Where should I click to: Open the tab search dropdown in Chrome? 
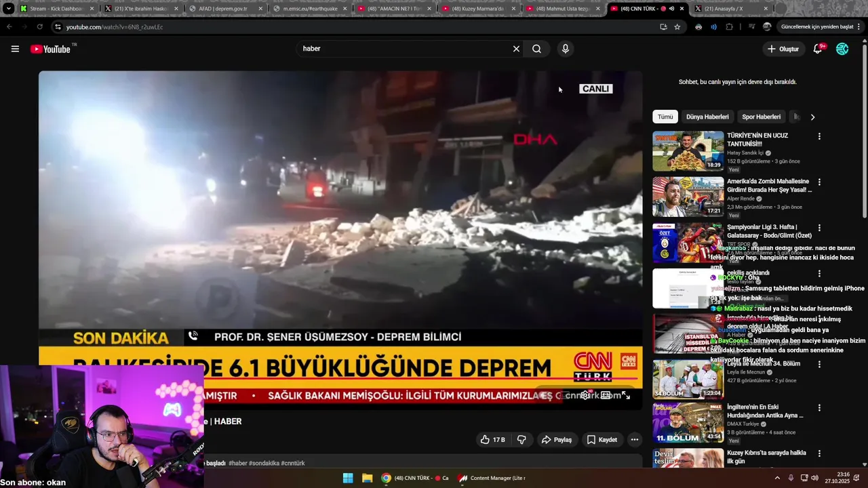(x=8, y=9)
